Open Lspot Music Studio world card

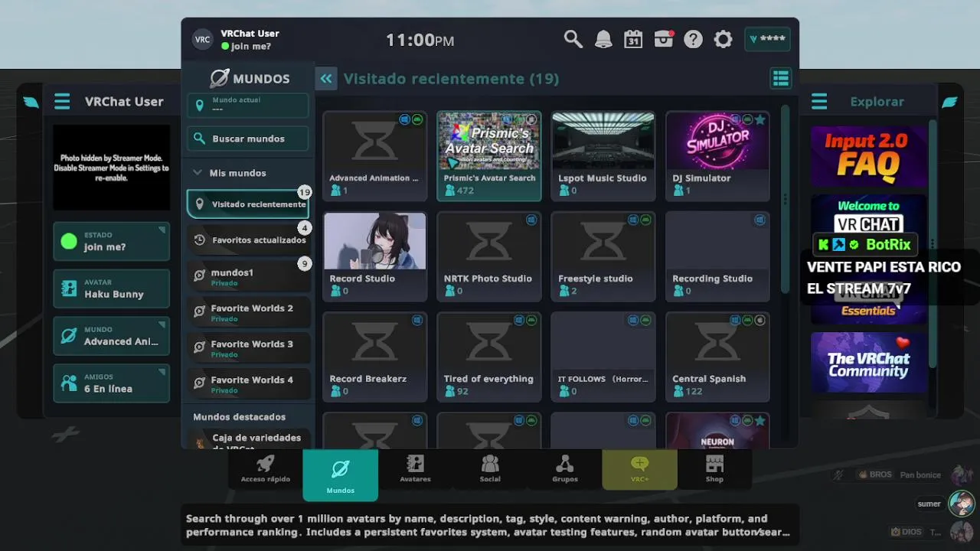[x=603, y=155]
